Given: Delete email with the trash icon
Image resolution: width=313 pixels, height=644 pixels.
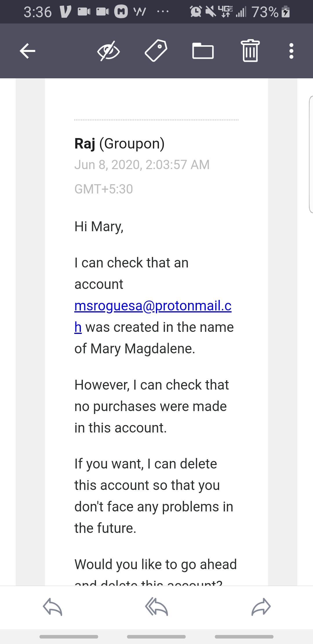Looking at the screenshot, I should [250, 51].
